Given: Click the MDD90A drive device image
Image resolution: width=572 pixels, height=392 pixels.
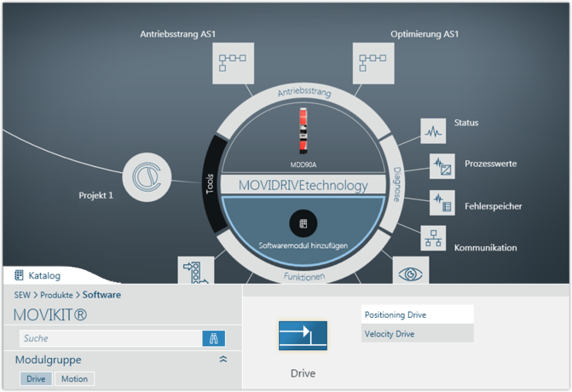Looking at the screenshot, I should coord(304,129).
